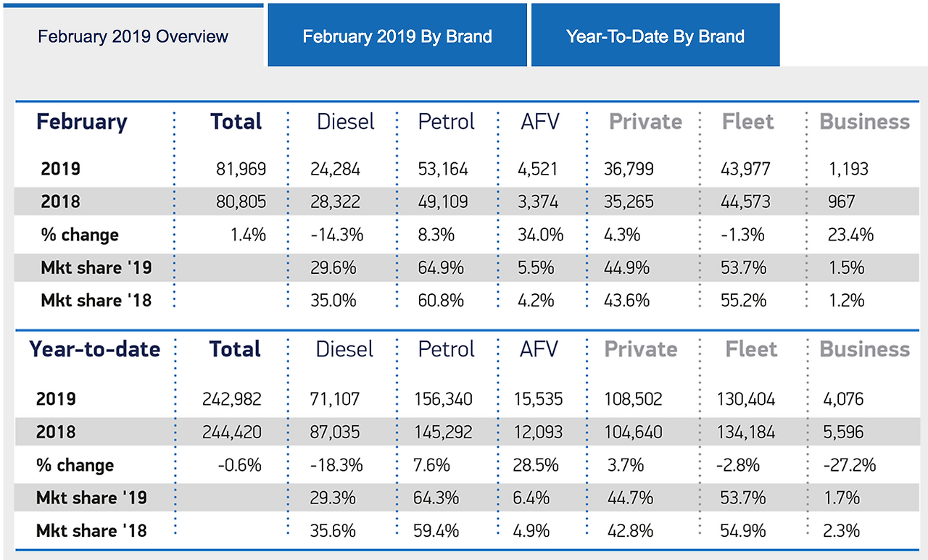Click the Year-to-date heading label
The image size is (928, 560).
tap(94, 348)
